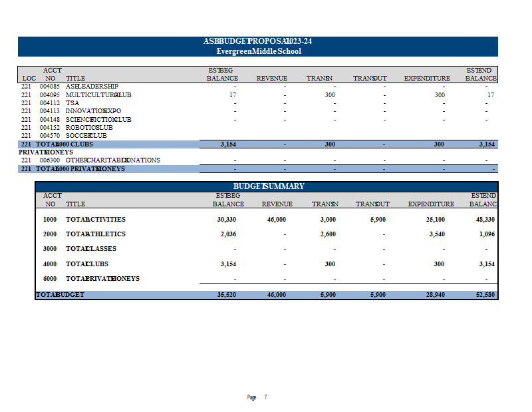Select account number 004152
Image resolution: width=532 pixels, height=412 pixels.
(x=49, y=128)
